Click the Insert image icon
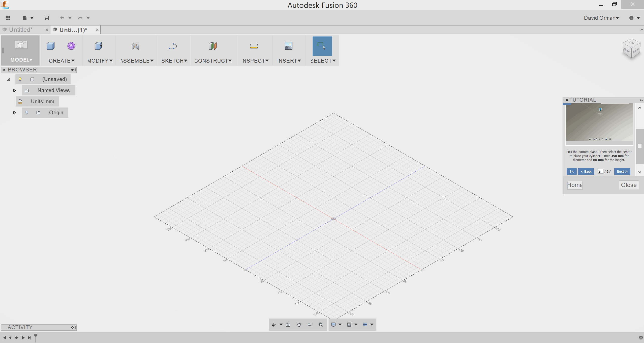The width and height of the screenshot is (644, 343). [289, 46]
